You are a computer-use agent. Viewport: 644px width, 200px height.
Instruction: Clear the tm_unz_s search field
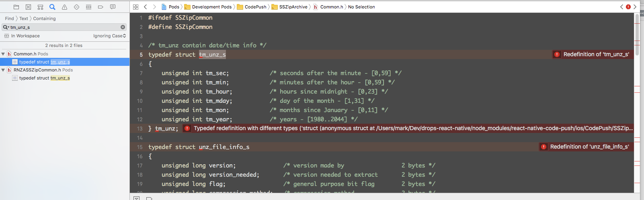pyautogui.click(x=123, y=27)
